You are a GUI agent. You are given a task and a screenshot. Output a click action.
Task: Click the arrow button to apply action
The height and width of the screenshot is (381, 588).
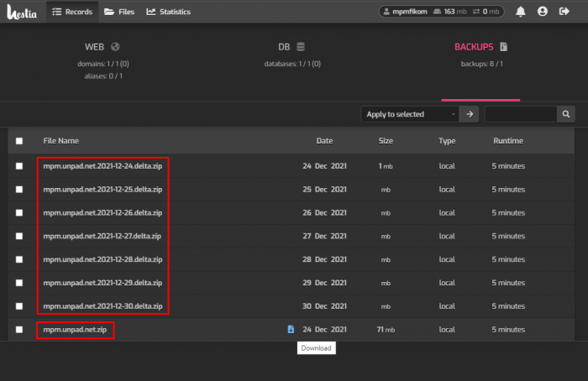(470, 114)
